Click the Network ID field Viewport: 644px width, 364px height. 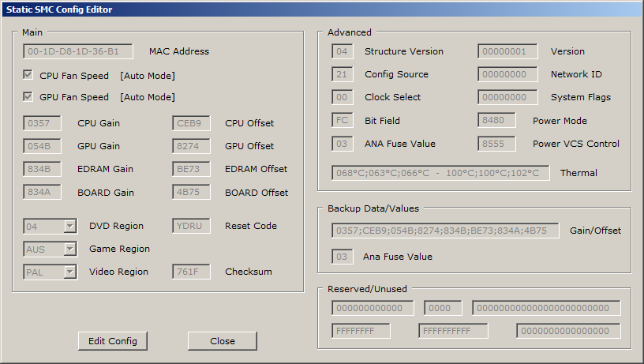pyautogui.click(x=507, y=74)
